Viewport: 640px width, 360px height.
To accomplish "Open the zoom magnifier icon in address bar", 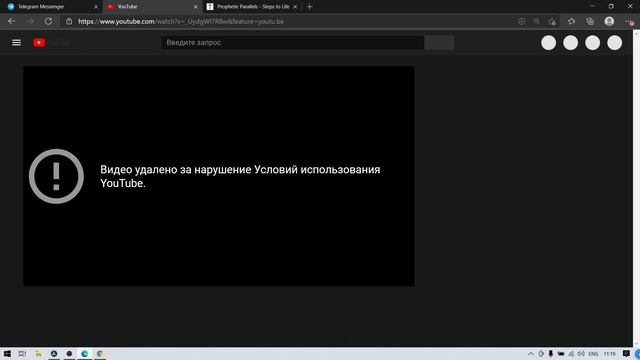I will pos(536,21).
